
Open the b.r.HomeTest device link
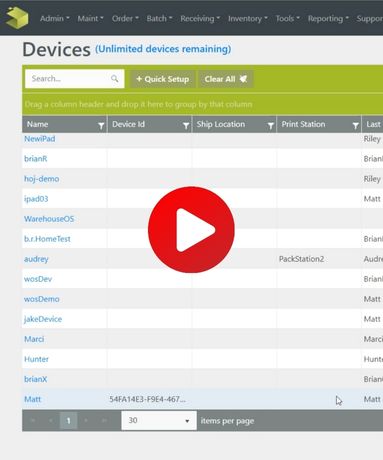47,239
